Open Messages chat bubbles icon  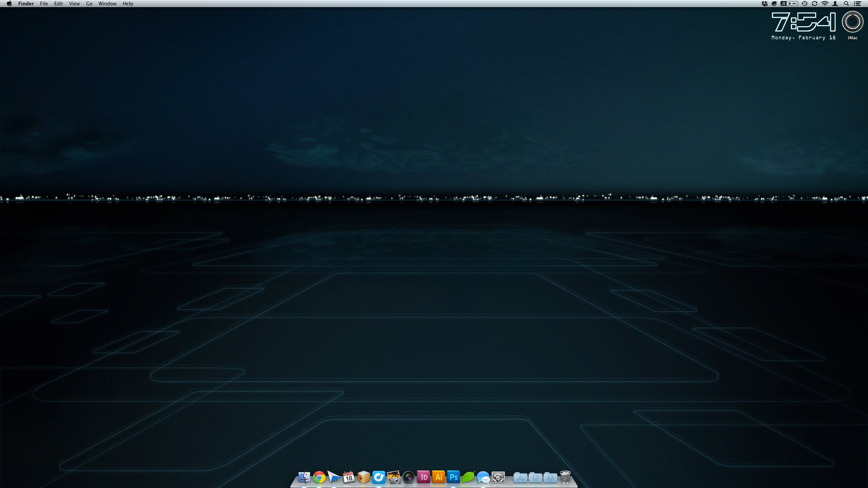pos(483,477)
